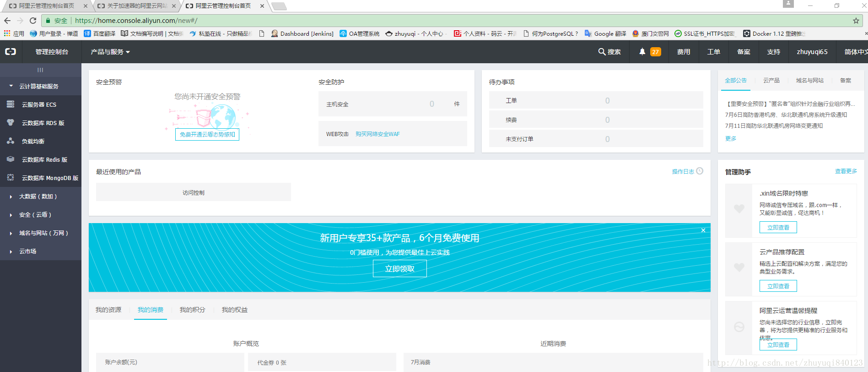
Task: Click 免费开通云盾态势感知 button
Action: (207, 134)
